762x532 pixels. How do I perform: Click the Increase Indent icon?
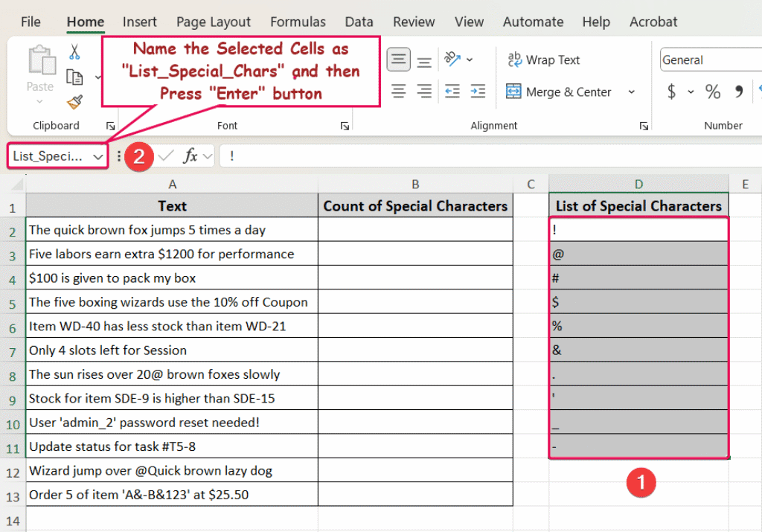click(479, 92)
